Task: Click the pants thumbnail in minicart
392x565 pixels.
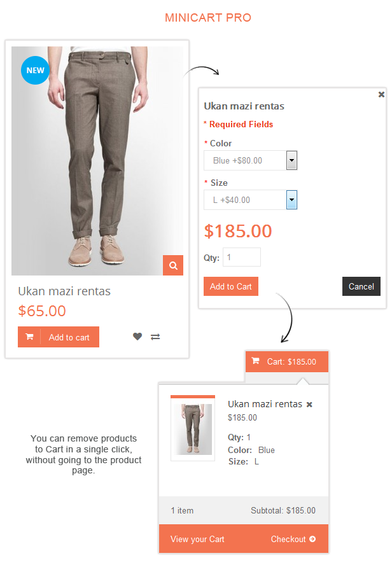Action: click(x=193, y=428)
